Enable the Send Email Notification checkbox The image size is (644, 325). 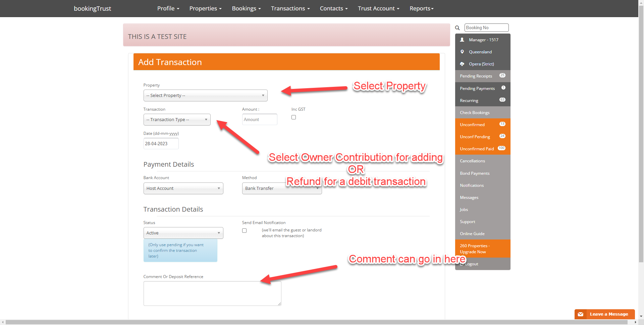pyautogui.click(x=244, y=231)
